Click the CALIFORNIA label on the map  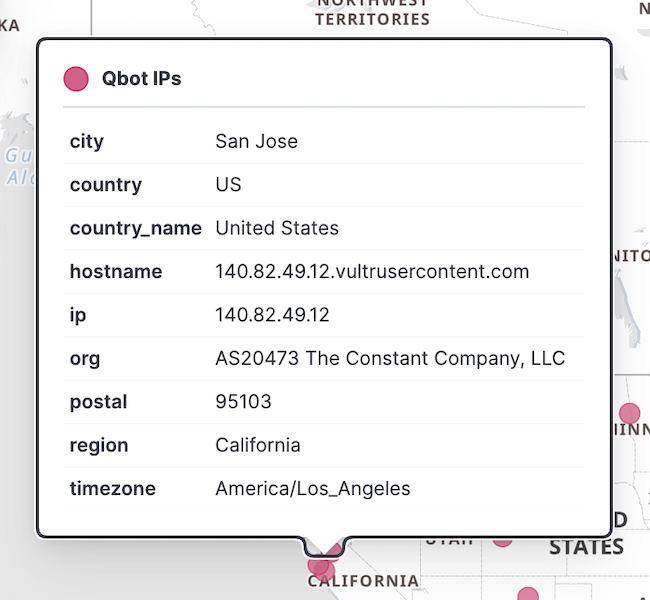click(x=363, y=581)
